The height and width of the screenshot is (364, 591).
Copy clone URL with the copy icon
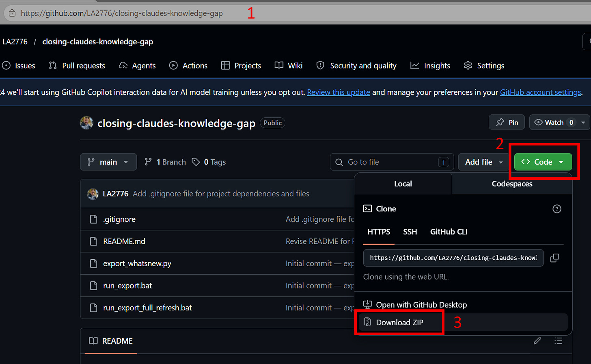point(554,258)
